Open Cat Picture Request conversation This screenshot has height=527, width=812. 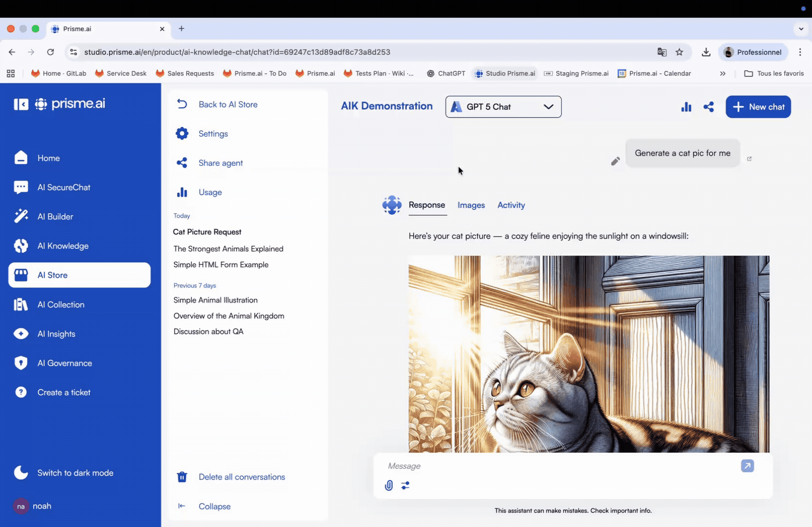click(207, 232)
